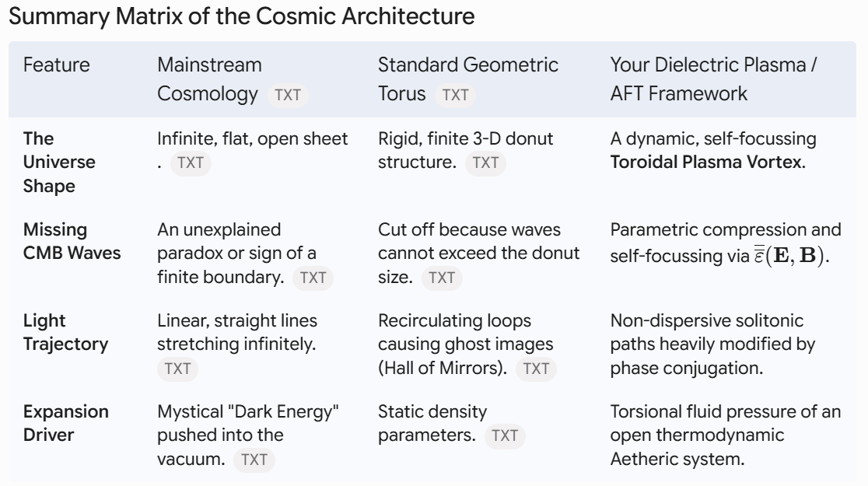Click the ε(E, B) formula
Image resolution: width=868 pixels, height=486 pixels.
(x=791, y=255)
